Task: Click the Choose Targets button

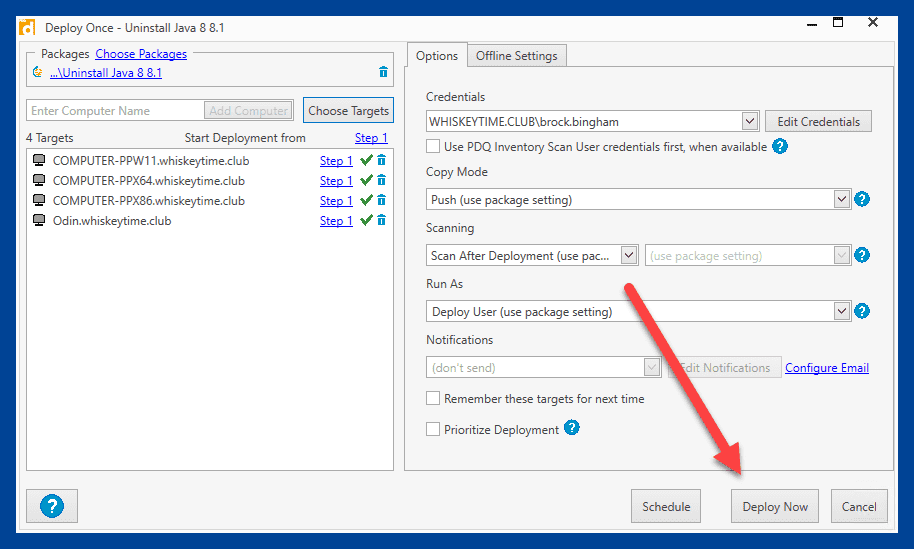Action: [x=348, y=111]
